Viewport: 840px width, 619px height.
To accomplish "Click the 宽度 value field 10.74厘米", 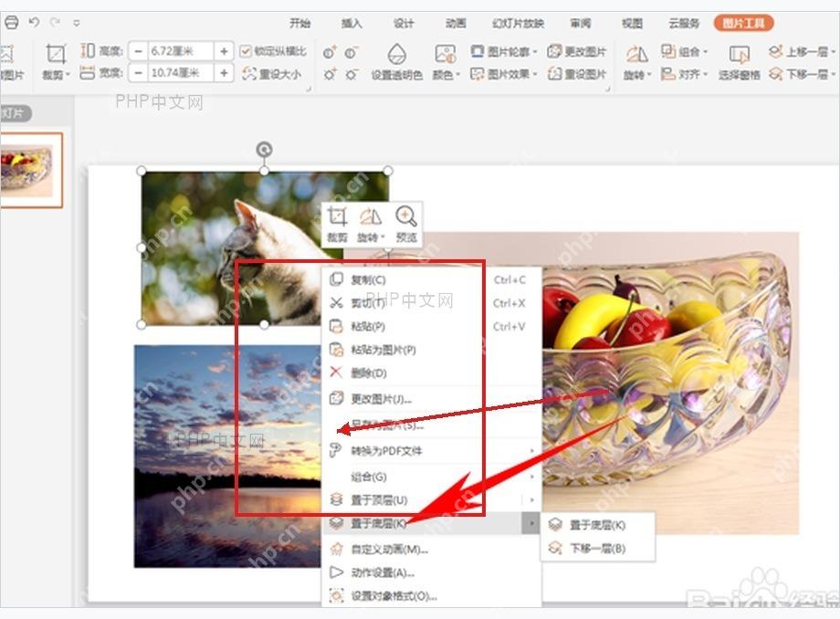I will (181, 73).
